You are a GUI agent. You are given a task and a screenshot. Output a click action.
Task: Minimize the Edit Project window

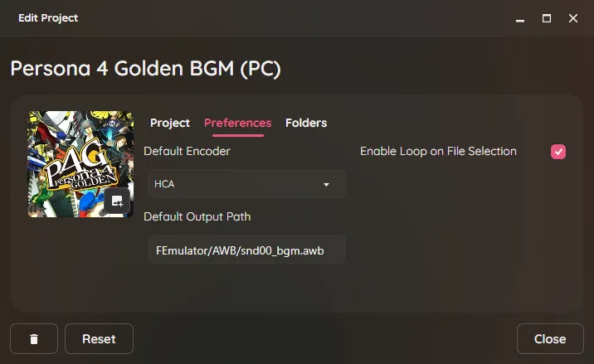tap(520, 18)
